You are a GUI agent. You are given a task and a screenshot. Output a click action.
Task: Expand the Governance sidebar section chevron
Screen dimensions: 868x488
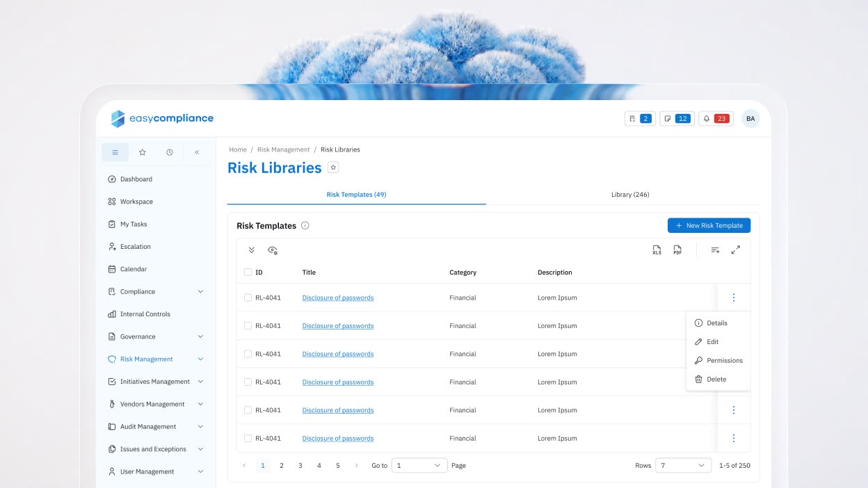coord(200,336)
